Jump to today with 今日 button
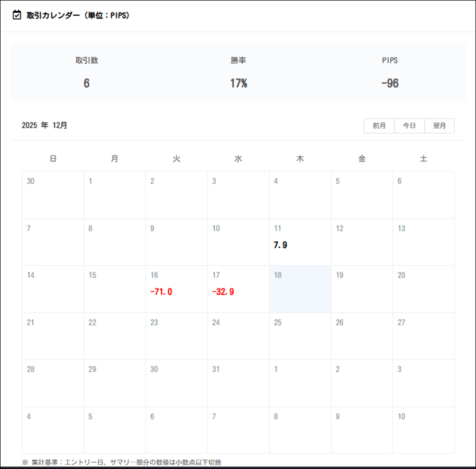 (x=409, y=126)
